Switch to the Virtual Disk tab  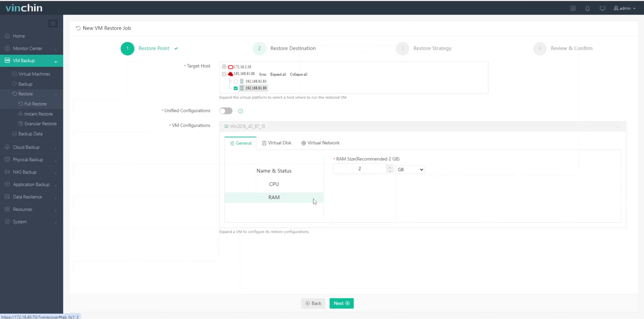click(276, 143)
